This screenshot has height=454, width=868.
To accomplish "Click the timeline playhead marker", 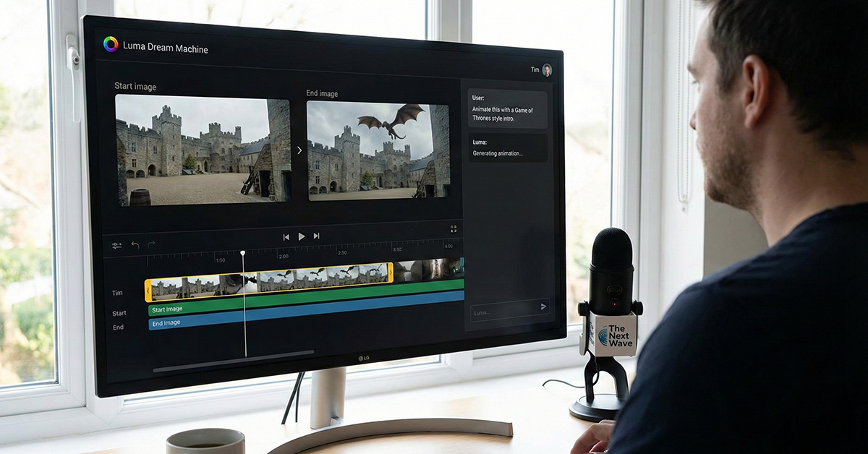I will click(243, 254).
